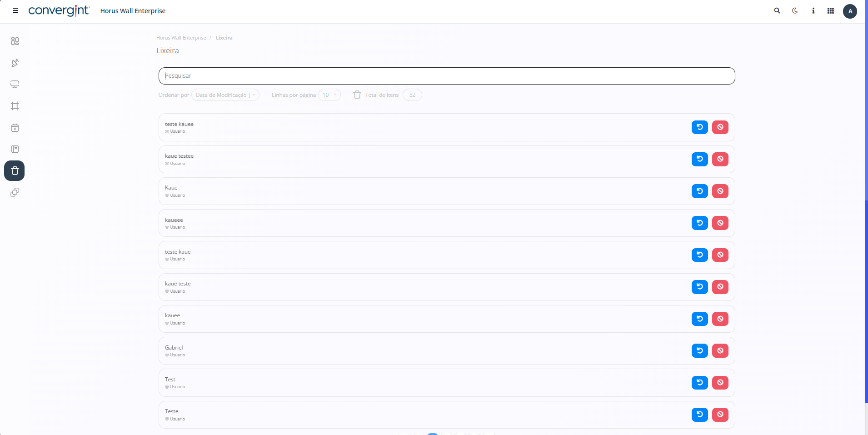Open the dashboard icon in sidebar

[15, 41]
